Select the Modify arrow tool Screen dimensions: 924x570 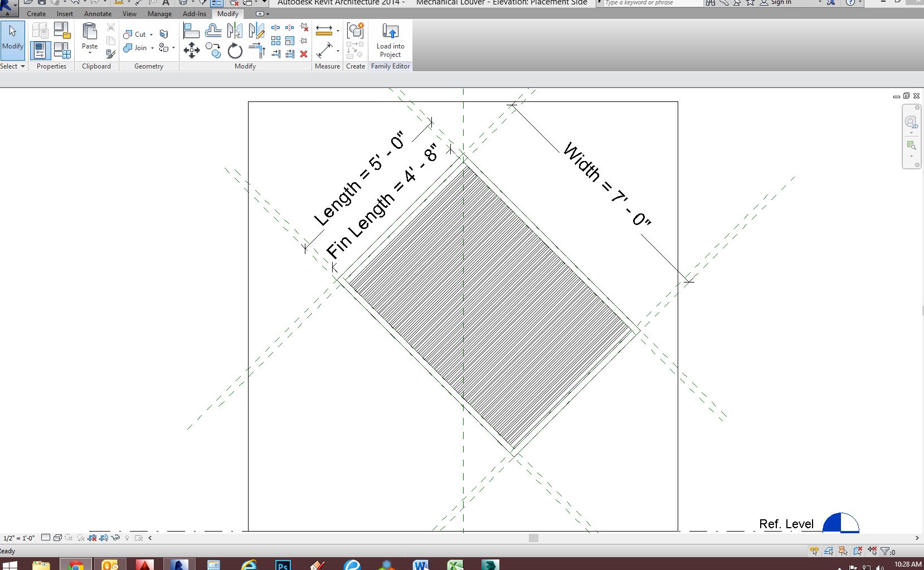[13, 40]
